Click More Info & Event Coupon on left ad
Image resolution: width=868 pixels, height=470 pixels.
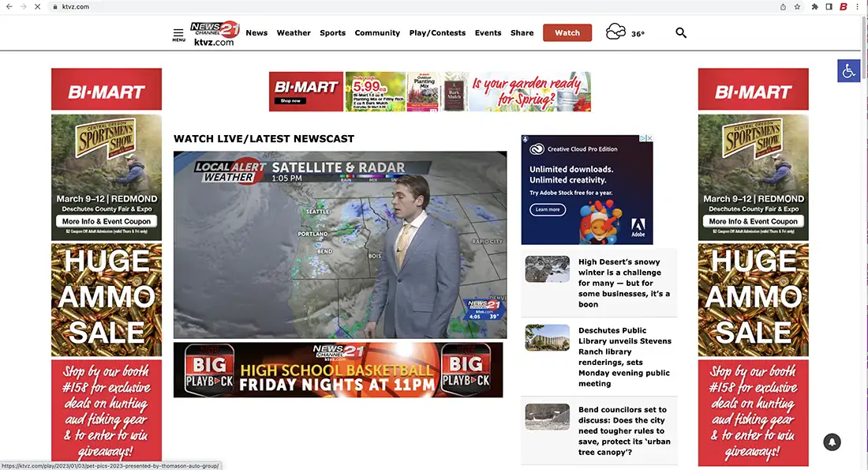click(x=107, y=221)
